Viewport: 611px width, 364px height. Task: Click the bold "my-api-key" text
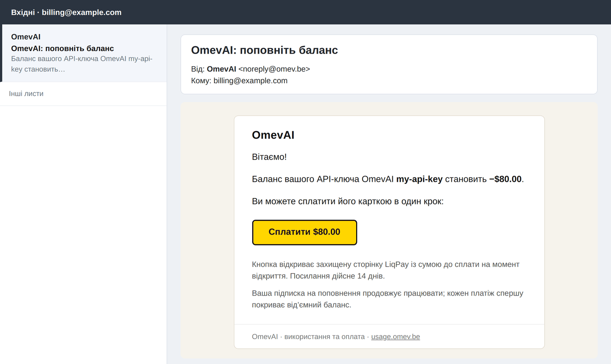coord(419,179)
